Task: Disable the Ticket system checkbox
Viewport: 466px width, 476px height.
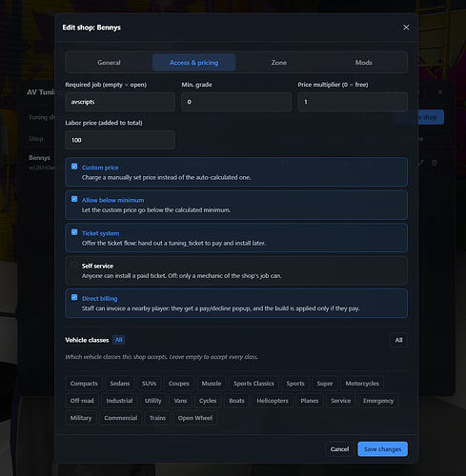Action: pos(74,232)
